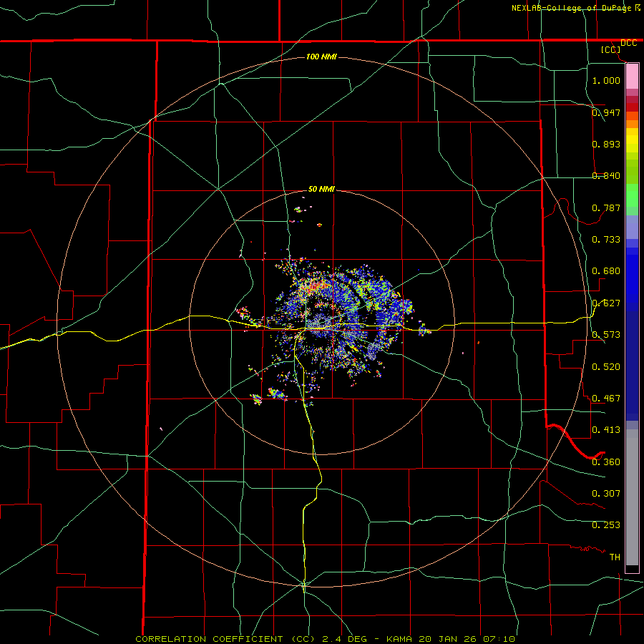Click the NEXLAB-College of DuPage credit text
The width and height of the screenshot is (644, 644).
tap(571, 8)
